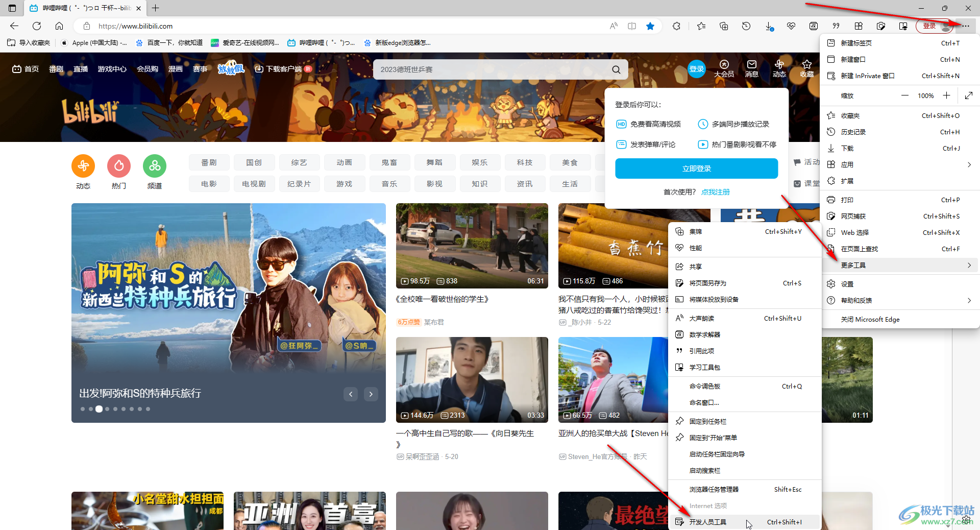Open the green 频道 circle icon

coord(155,166)
